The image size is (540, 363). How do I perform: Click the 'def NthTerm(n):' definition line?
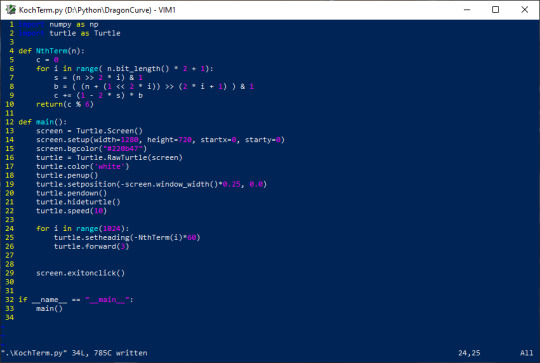(x=51, y=51)
